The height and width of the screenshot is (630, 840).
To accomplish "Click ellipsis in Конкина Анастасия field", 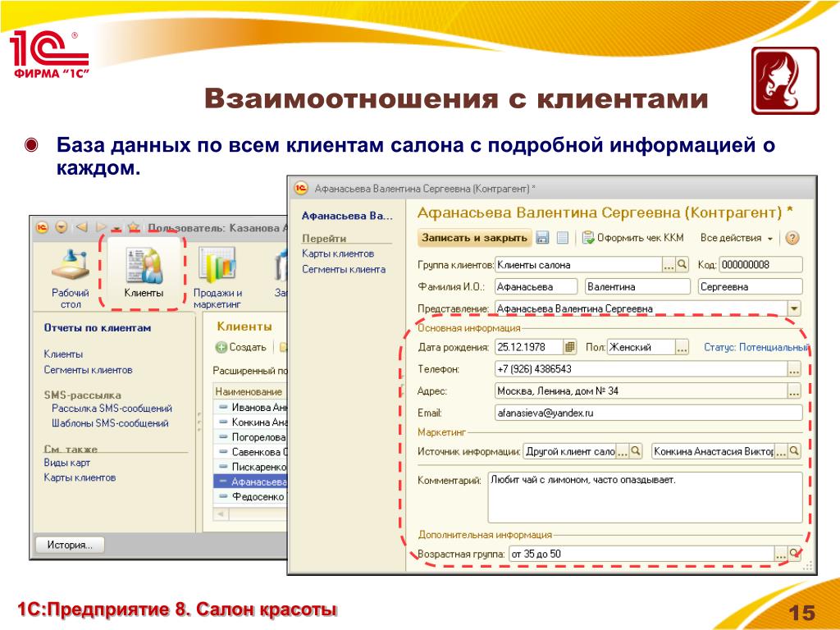I will 781,451.
